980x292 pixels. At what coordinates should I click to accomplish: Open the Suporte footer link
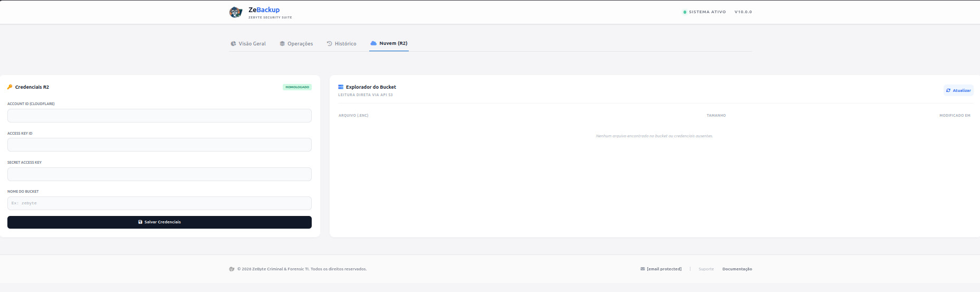pos(706,269)
